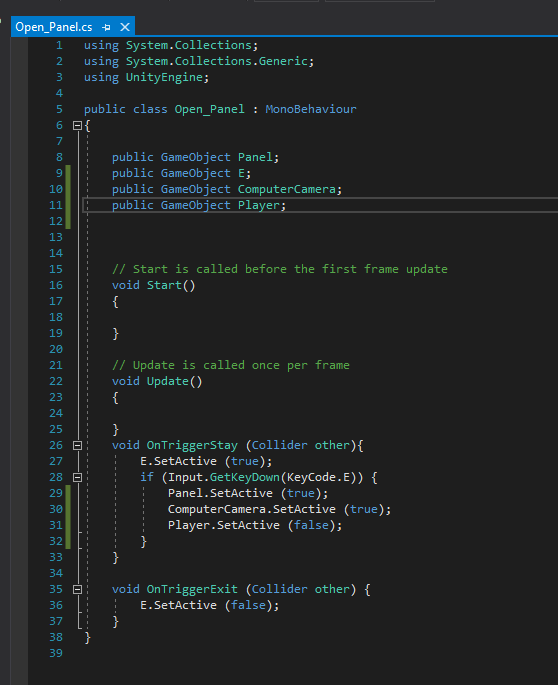Click line number 30 in the margin

pos(56,509)
